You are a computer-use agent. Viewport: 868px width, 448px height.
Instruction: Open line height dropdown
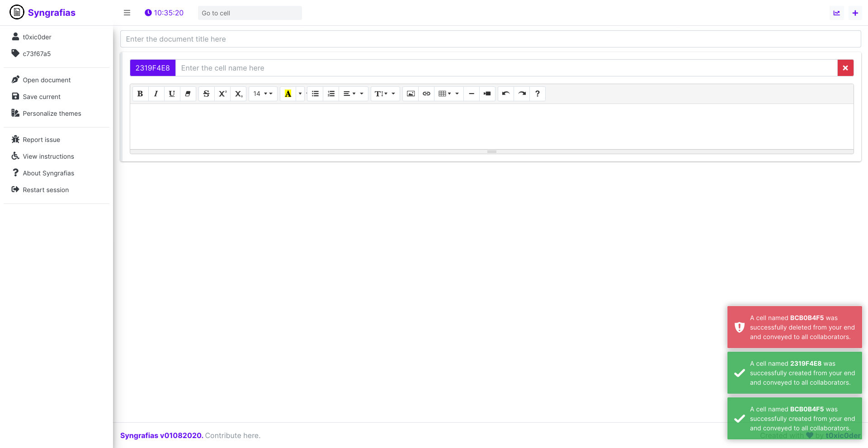pos(385,94)
